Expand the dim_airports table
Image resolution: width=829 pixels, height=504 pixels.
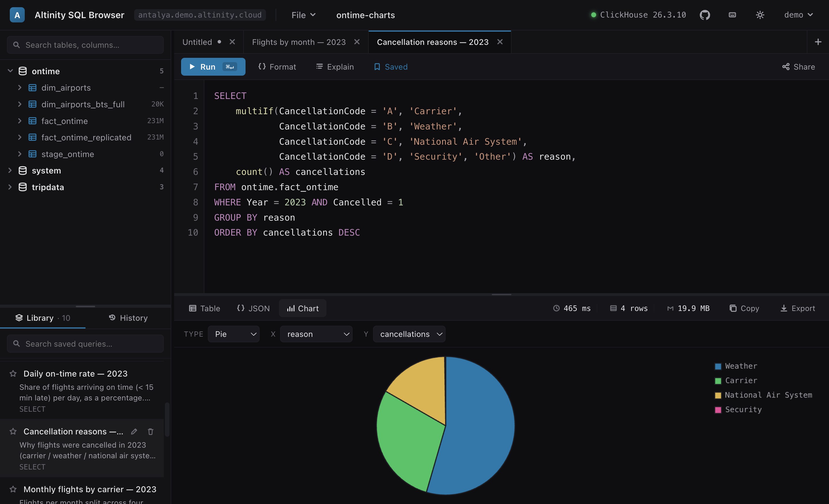[x=20, y=88]
